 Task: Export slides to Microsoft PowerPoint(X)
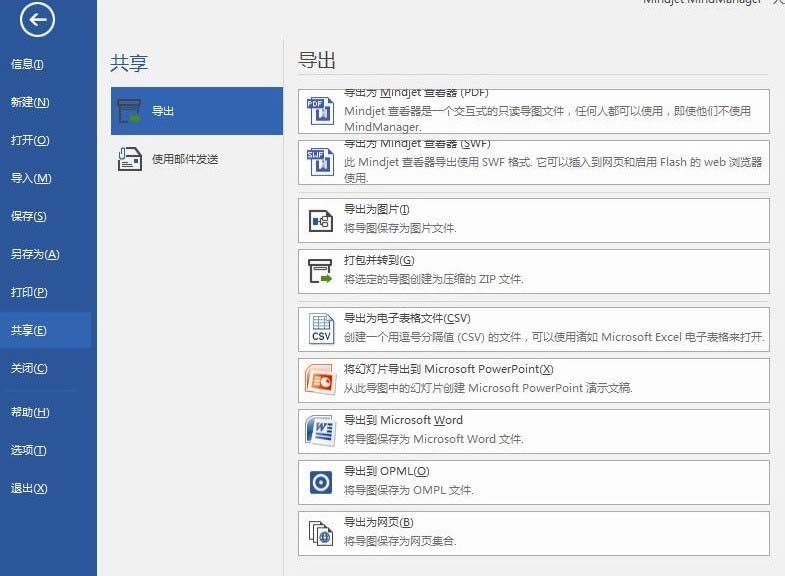click(x=534, y=380)
